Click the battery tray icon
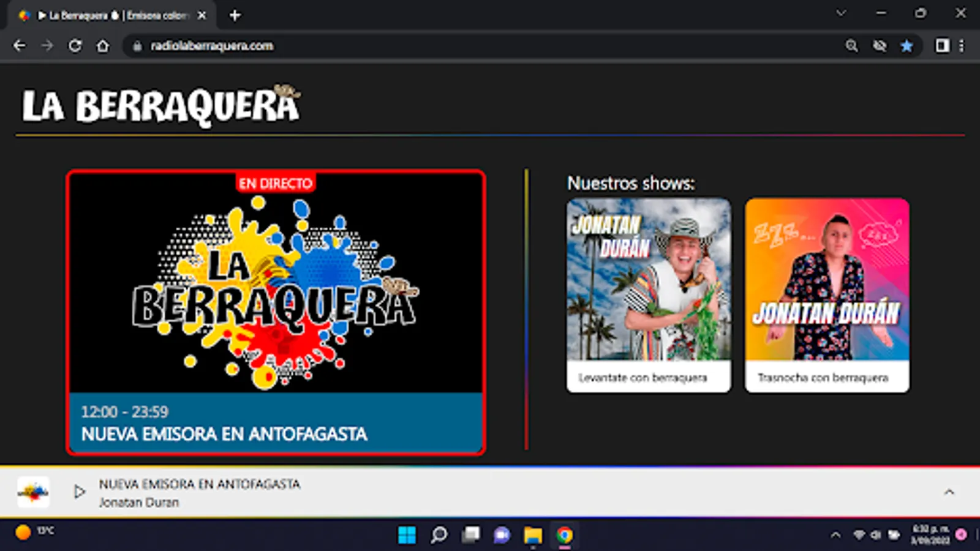 point(894,535)
